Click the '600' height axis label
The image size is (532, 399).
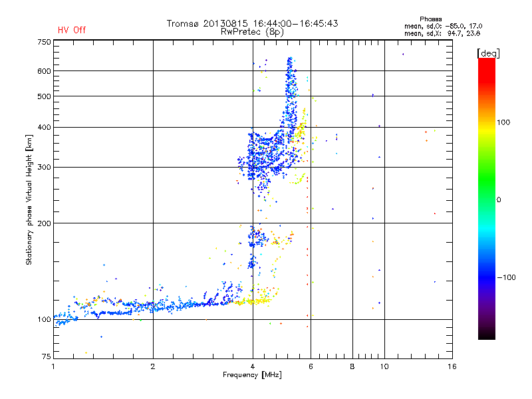tap(44, 71)
